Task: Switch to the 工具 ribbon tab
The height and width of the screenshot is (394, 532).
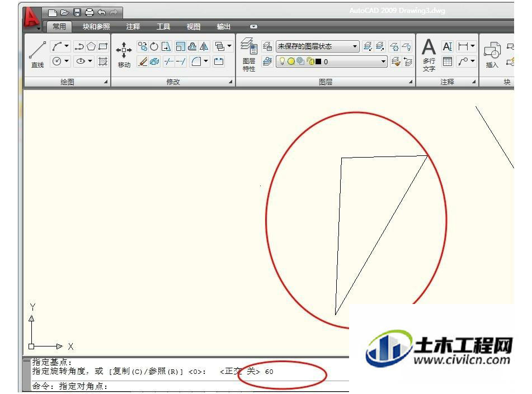Action: click(x=163, y=26)
